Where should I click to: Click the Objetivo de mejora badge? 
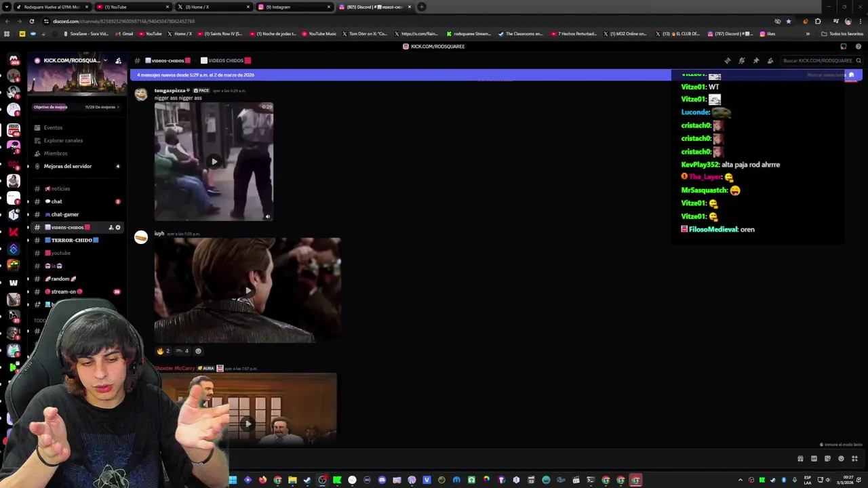[x=51, y=107]
